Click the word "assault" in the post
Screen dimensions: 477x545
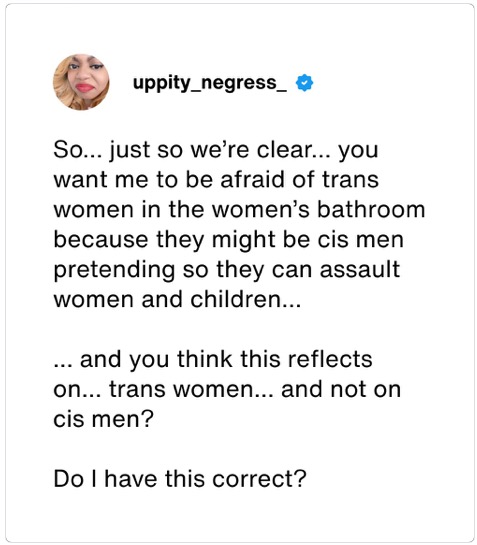tap(360, 270)
